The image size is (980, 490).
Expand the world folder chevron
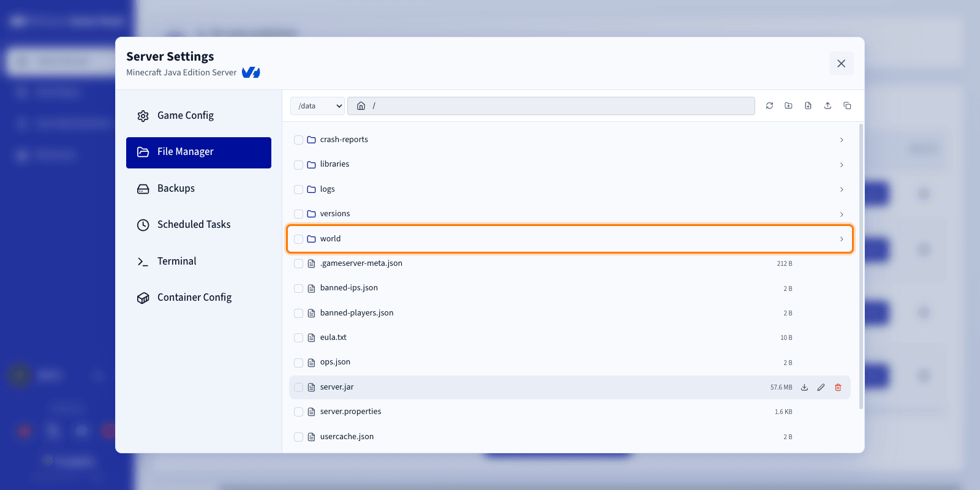(842, 239)
